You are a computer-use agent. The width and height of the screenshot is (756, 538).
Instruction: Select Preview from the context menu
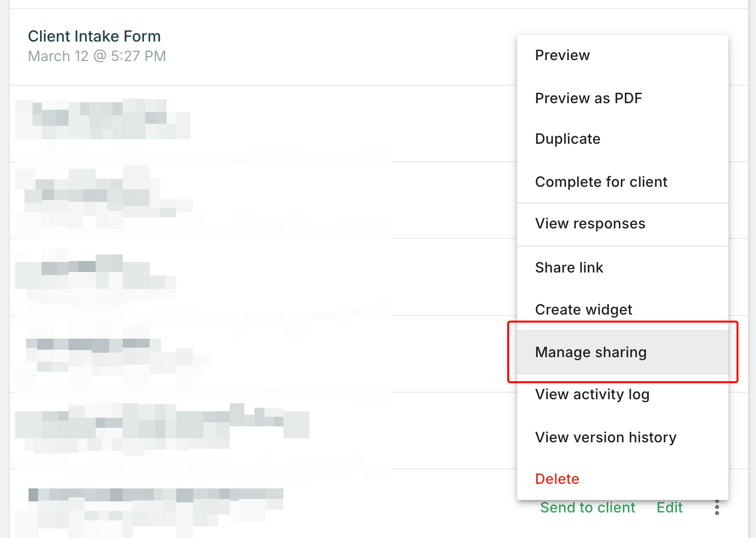point(562,55)
